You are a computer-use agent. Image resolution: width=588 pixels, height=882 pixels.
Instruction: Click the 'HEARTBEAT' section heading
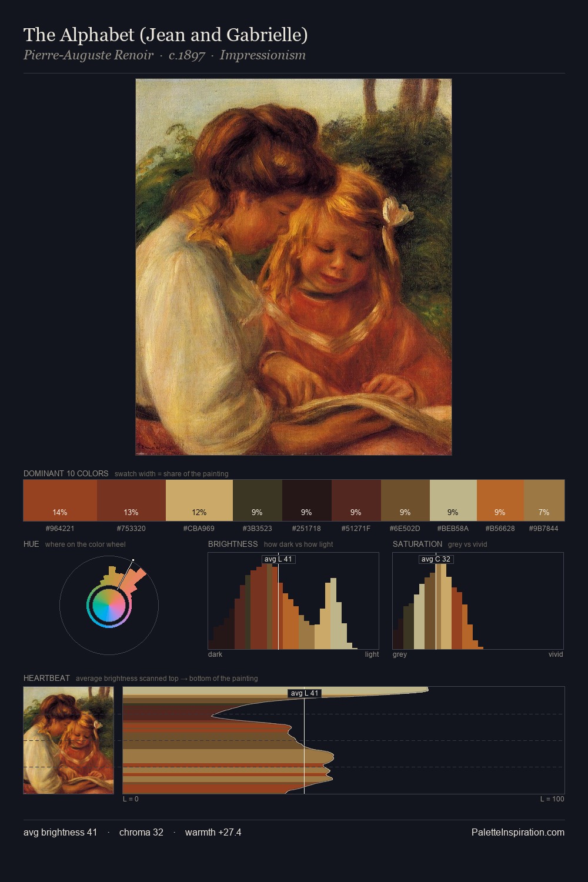(x=46, y=678)
